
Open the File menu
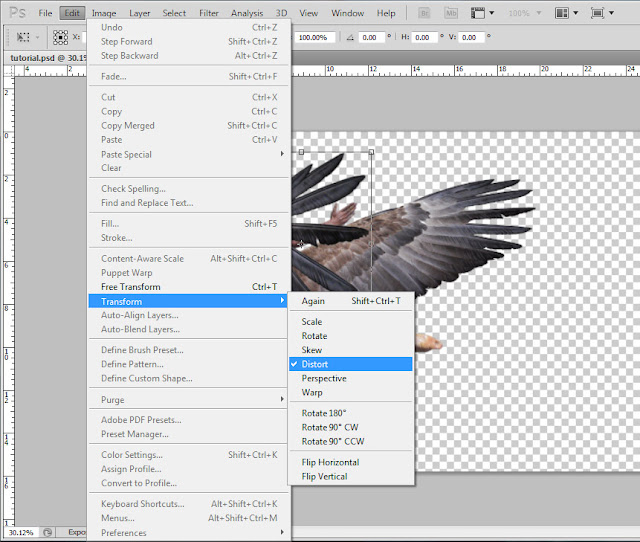click(x=45, y=13)
